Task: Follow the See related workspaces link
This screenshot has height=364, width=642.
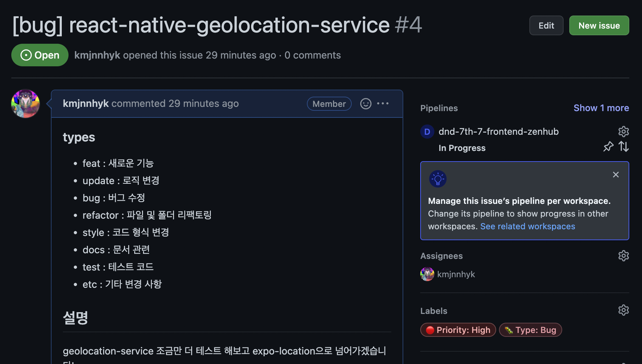Action: tap(528, 226)
